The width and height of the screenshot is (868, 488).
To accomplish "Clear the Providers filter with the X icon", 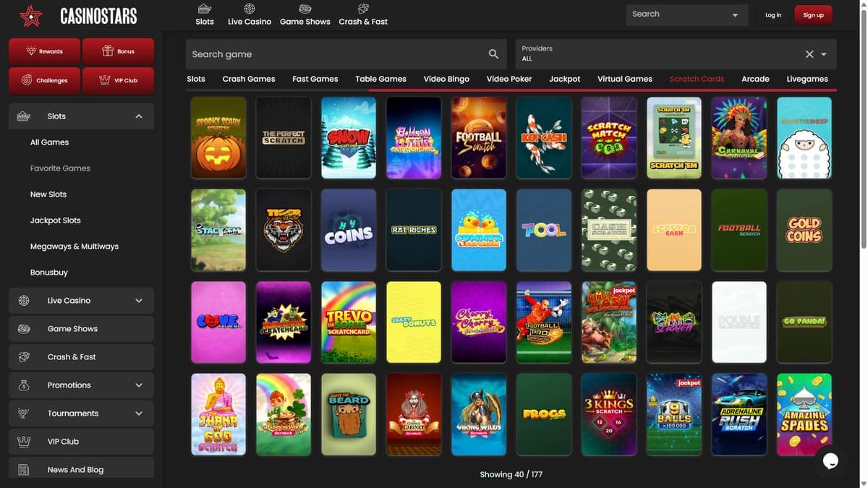I will [x=809, y=54].
